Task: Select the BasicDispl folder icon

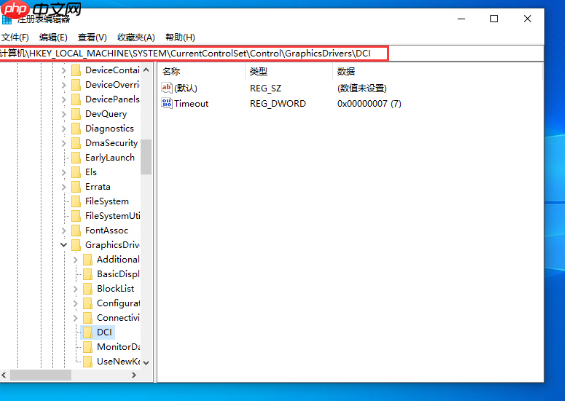Action: tap(88, 274)
